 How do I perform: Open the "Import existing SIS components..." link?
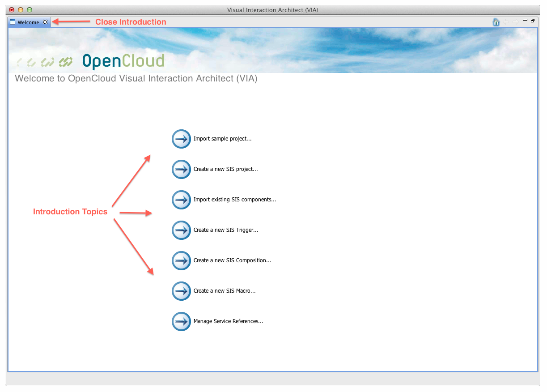tap(235, 200)
